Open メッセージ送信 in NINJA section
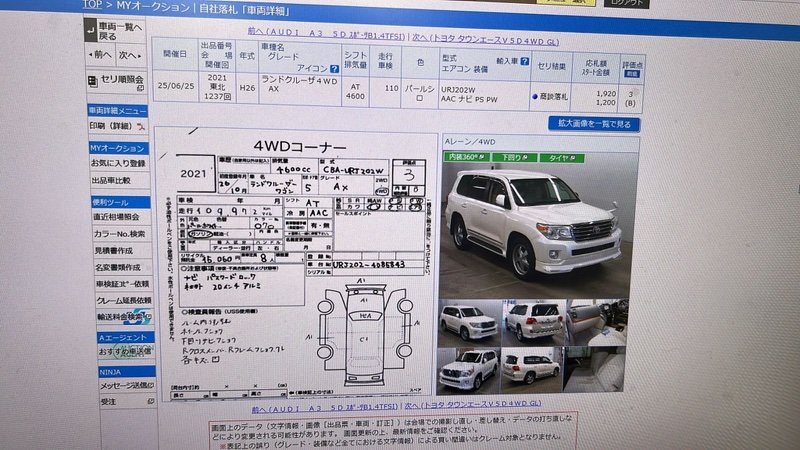Screen dimensions: 800x450 127,386
